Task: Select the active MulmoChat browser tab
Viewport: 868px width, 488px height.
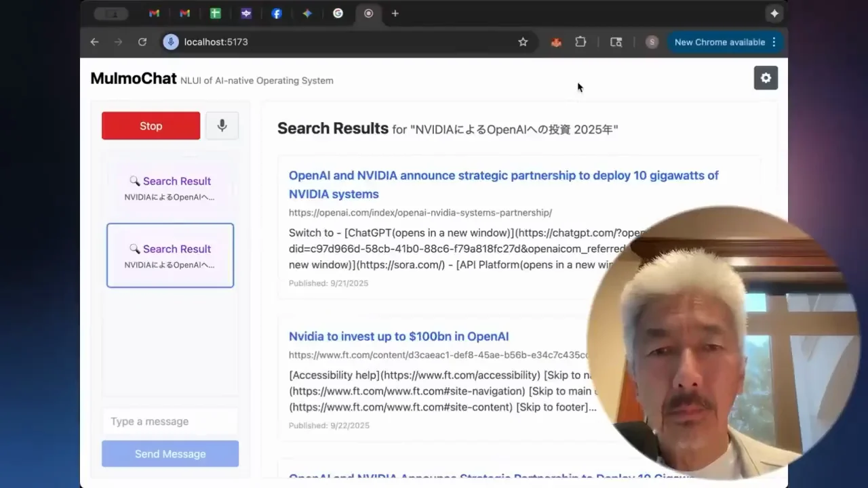Action: pyautogui.click(x=368, y=14)
